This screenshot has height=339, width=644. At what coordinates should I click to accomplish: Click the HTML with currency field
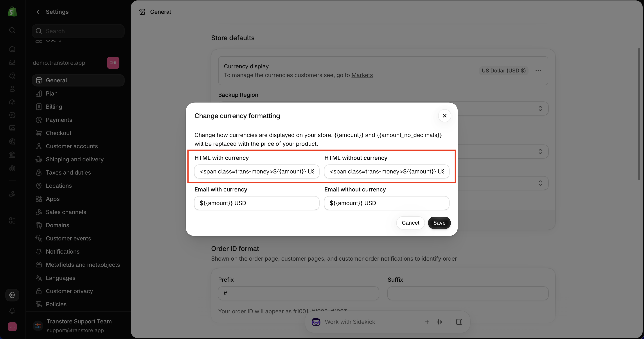point(257,171)
